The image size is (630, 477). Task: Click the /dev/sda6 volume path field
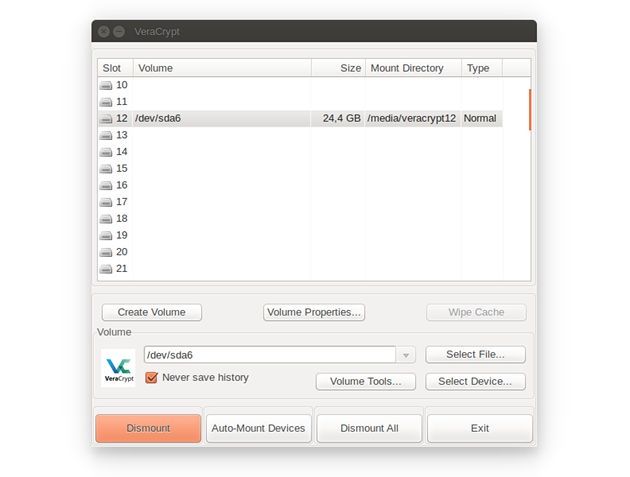click(270, 355)
